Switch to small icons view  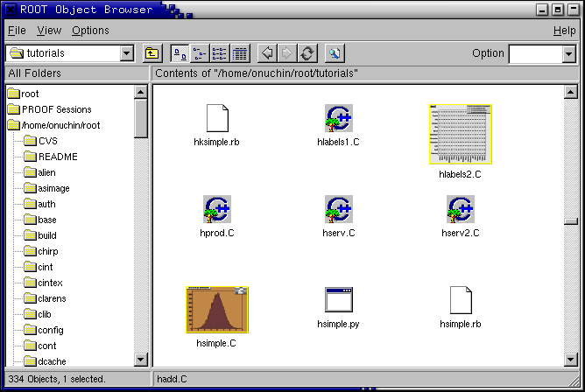(x=199, y=53)
